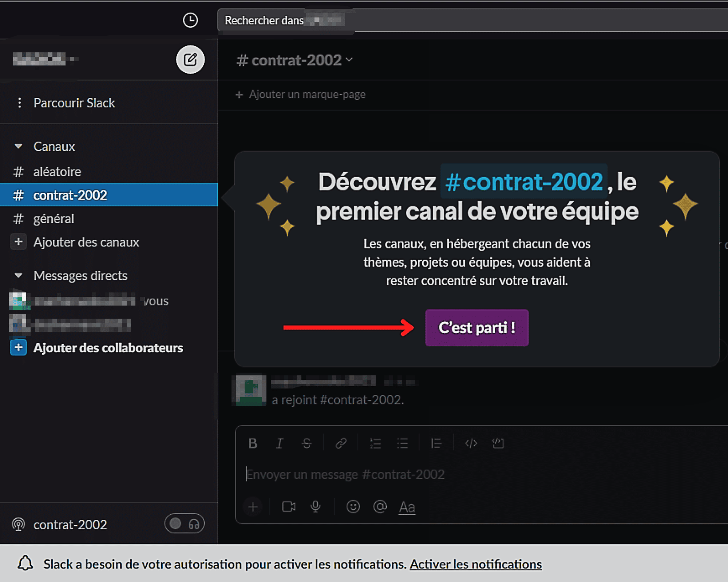This screenshot has height=582, width=728.
Task: Click the huddle antenna icon near contrat-2002
Action: pos(19,525)
